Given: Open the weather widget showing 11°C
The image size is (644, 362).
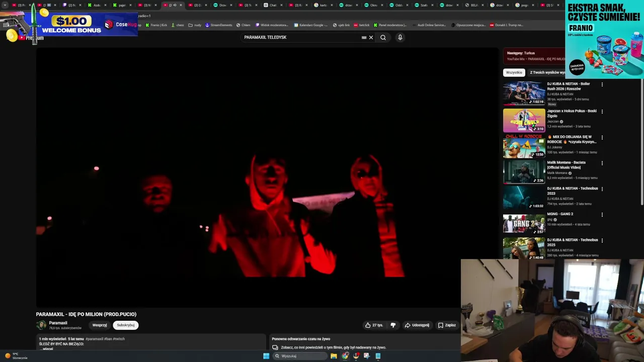Looking at the screenshot, I should click(16, 356).
